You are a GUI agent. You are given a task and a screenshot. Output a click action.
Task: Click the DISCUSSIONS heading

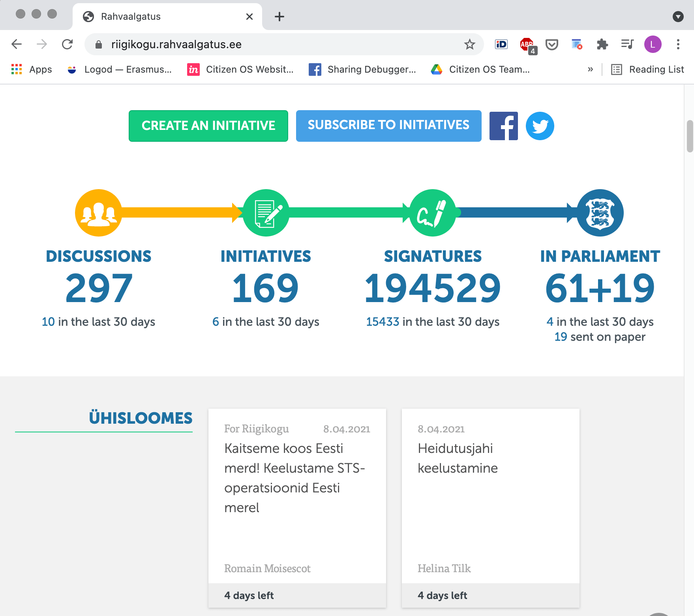[99, 256]
